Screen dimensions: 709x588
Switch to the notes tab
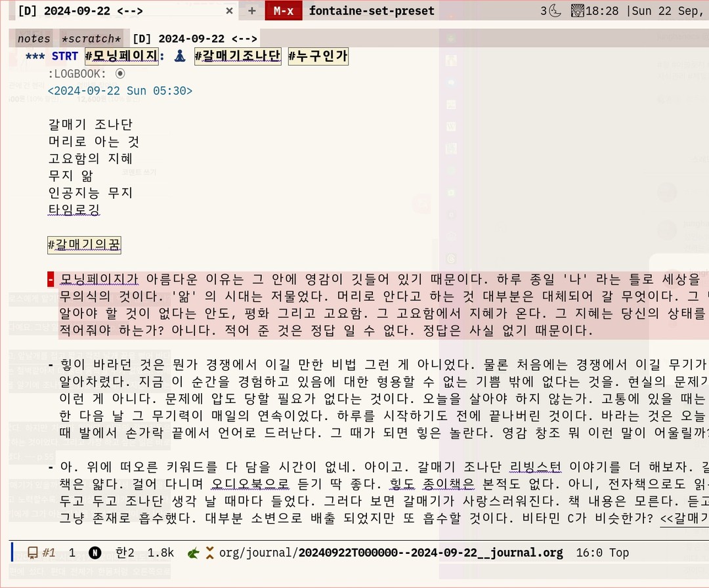(33, 39)
